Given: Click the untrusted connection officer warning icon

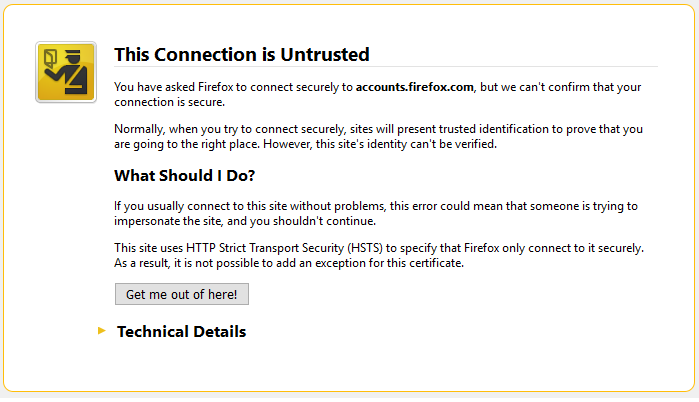Looking at the screenshot, I should tap(65, 72).
